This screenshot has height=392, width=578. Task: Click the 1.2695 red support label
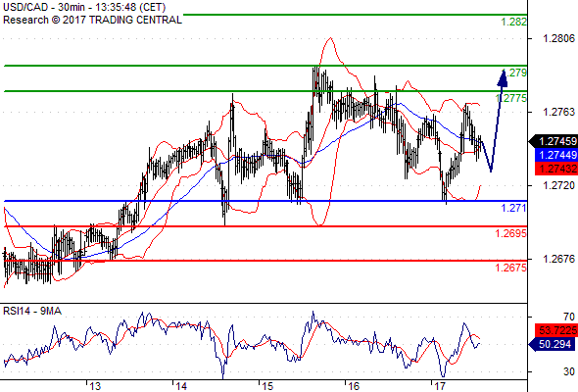pos(511,233)
